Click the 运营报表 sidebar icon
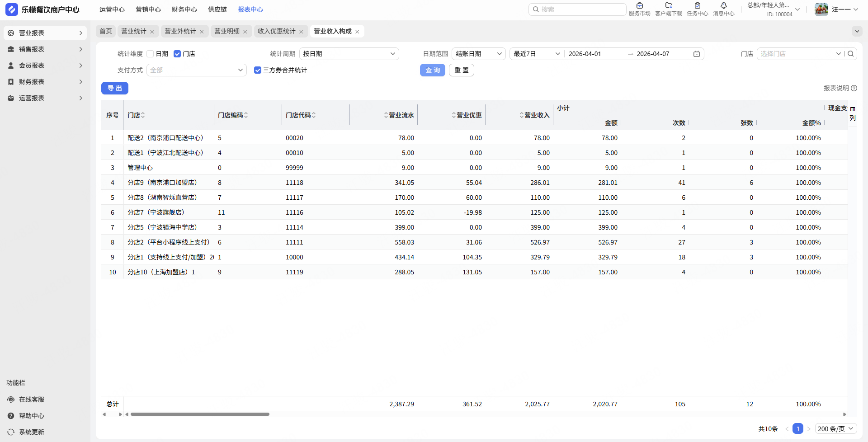This screenshot has width=868, height=442. pos(11,98)
